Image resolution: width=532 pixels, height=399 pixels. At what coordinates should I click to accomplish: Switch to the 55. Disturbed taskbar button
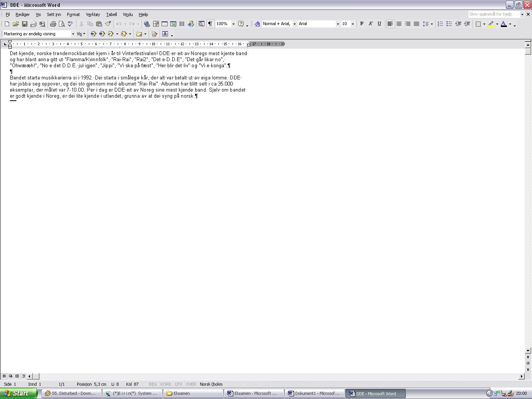click(x=72, y=393)
